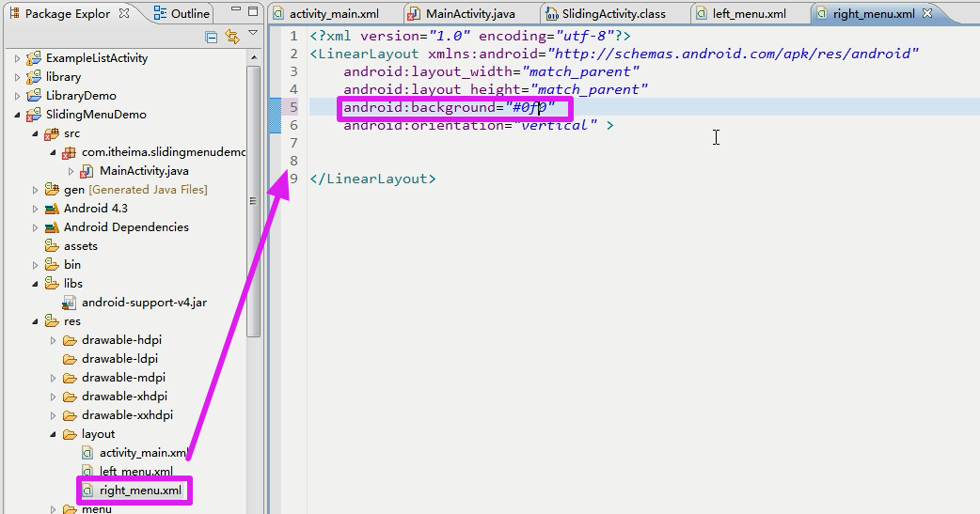Screen dimensions: 980x514
Task: Open Package Explorer view menu dropdown
Action: pyautogui.click(x=253, y=33)
